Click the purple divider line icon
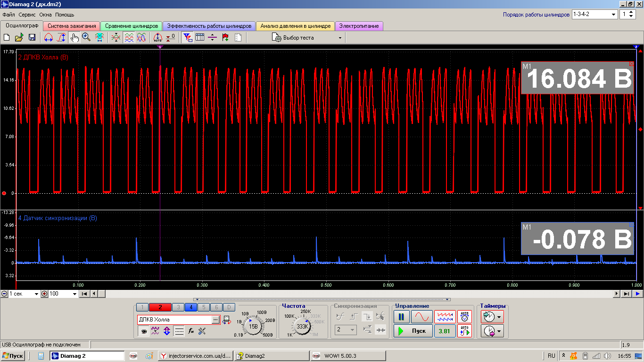Image resolution: width=644 pixels, height=362 pixels. [x=212, y=38]
